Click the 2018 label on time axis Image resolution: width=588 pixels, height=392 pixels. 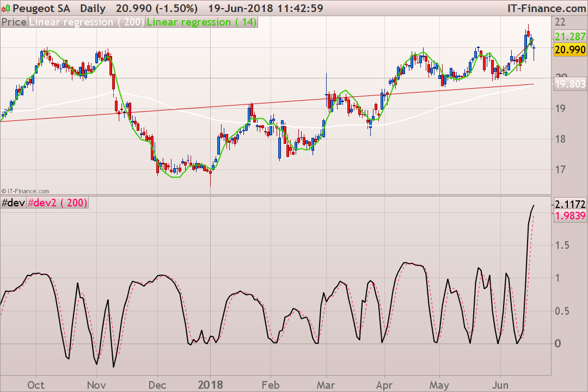[210, 385]
